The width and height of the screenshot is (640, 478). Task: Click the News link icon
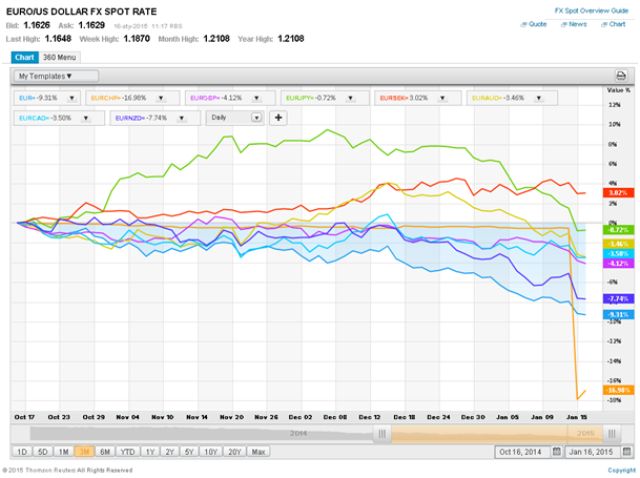[x=564, y=24]
